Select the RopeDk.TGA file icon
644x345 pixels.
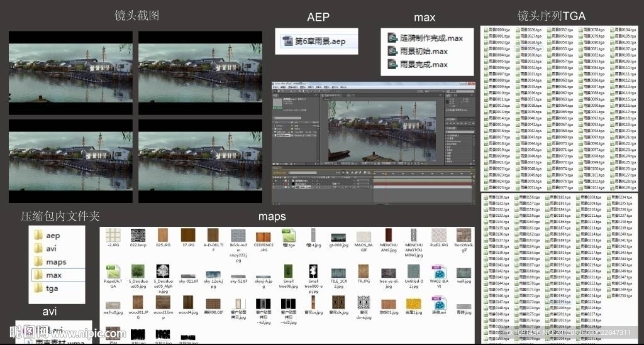(113, 272)
